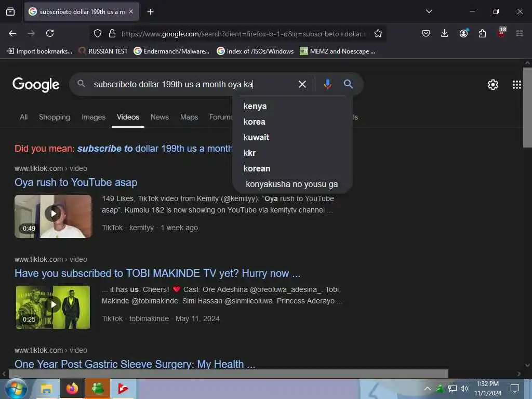Open the extensions puzzle-piece menu

[x=482, y=33]
